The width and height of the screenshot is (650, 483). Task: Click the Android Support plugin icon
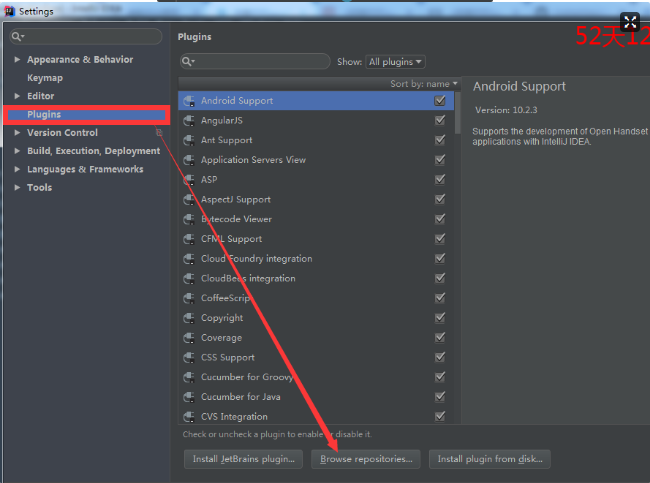189,101
